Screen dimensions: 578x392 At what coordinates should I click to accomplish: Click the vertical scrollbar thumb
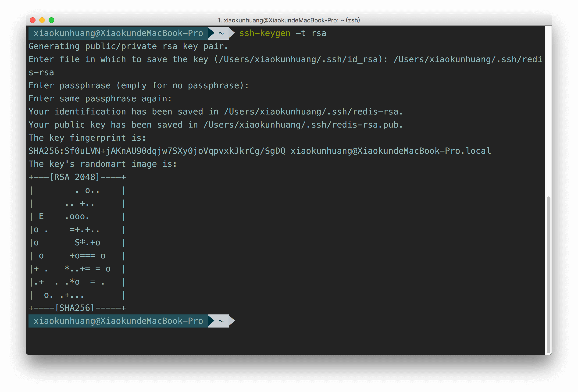(548, 275)
